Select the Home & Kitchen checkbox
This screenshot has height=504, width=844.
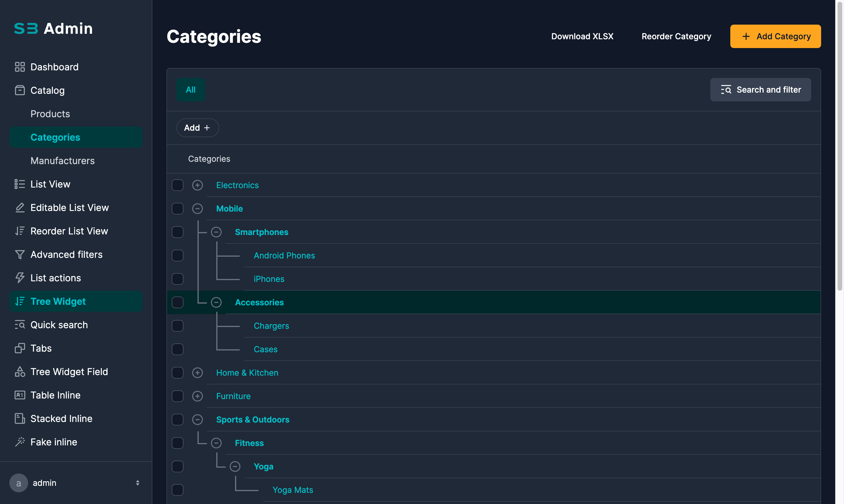point(178,372)
